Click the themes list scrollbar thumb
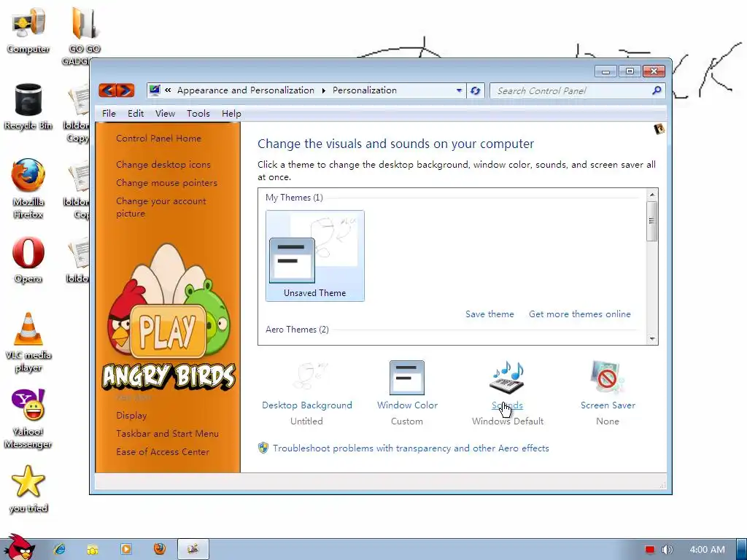The width and height of the screenshot is (747, 560). click(x=652, y=221)
